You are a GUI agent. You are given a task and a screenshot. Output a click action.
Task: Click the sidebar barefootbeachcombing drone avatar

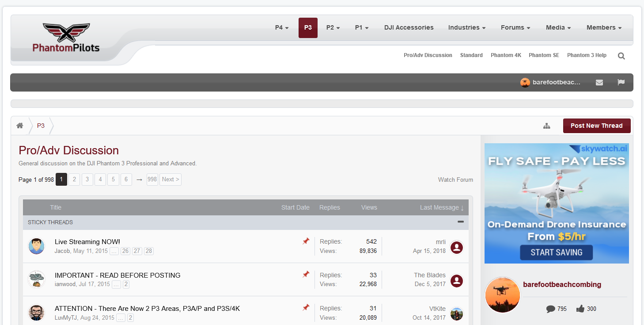(503, 295)
